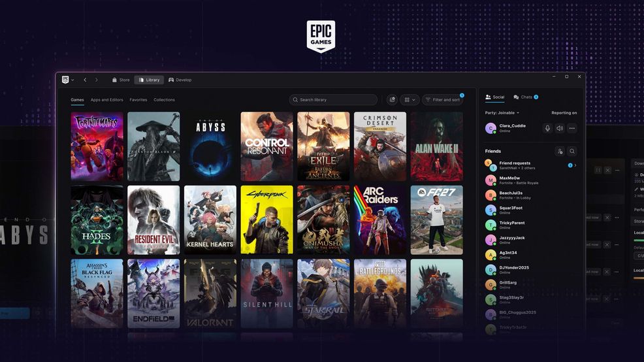
Task: Select the Silent Hill cover
Action: [x=267, y=293]
